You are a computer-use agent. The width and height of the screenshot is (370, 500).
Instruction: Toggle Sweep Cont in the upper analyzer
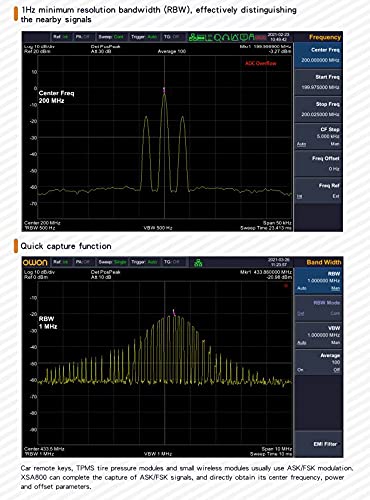111,37
